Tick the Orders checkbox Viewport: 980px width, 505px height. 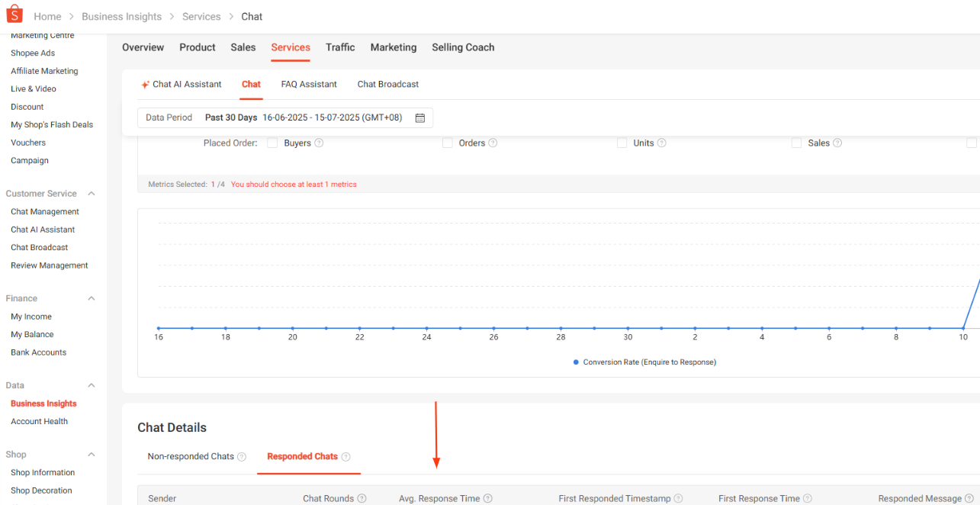pyautogui.click(x=448, y=143)
